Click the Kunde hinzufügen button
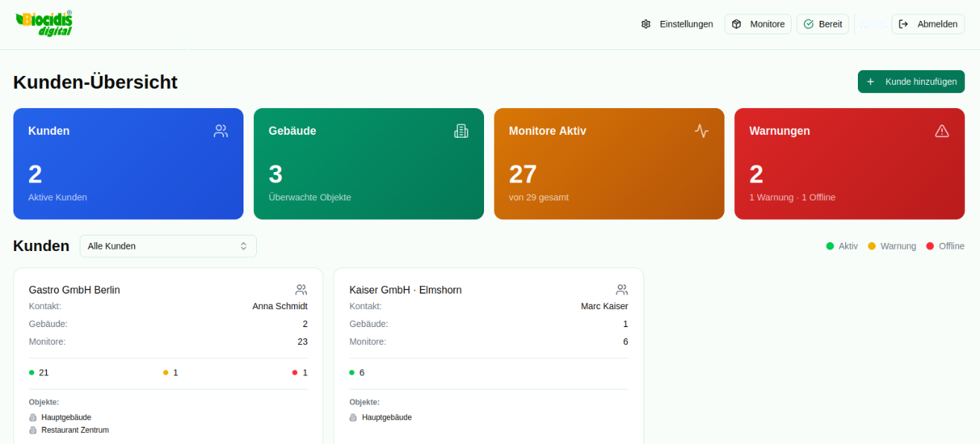The height and width of the screenshot is (444, 980). [x=911, y=82]
